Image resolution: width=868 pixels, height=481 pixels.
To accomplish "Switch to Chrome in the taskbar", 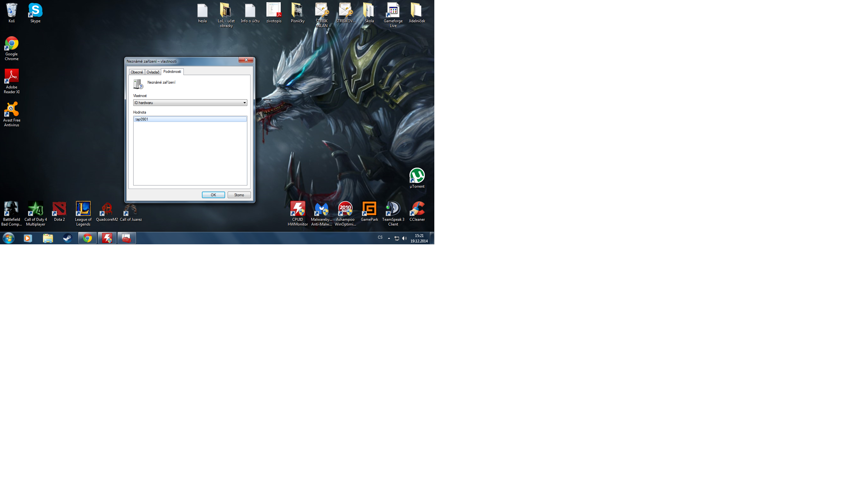I will coord(87,238).
